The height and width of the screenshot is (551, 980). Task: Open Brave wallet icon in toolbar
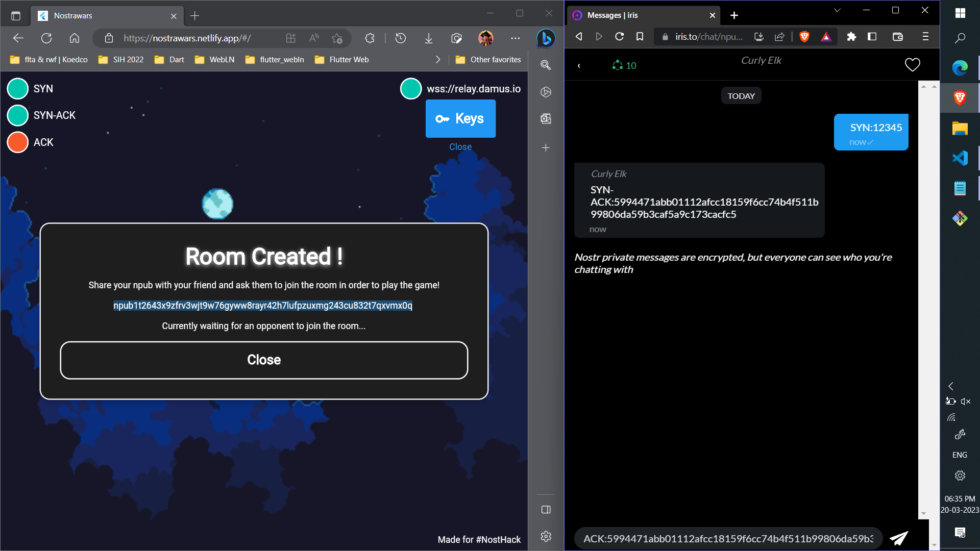tap(898, 37)
